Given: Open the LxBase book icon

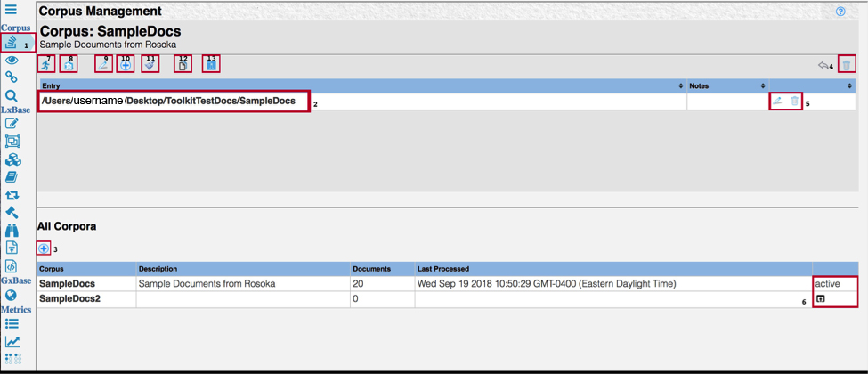Looking at the screenshot, I should (x=12, y=177).
